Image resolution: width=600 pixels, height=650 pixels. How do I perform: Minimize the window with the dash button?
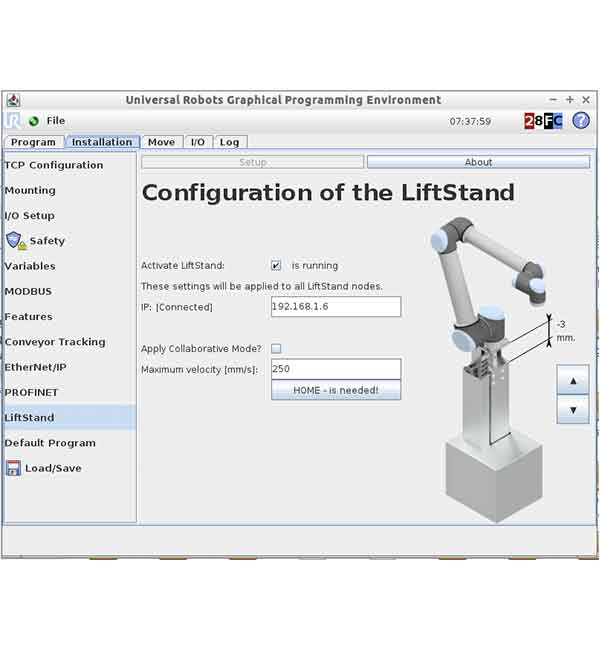(x=553, y=99)
